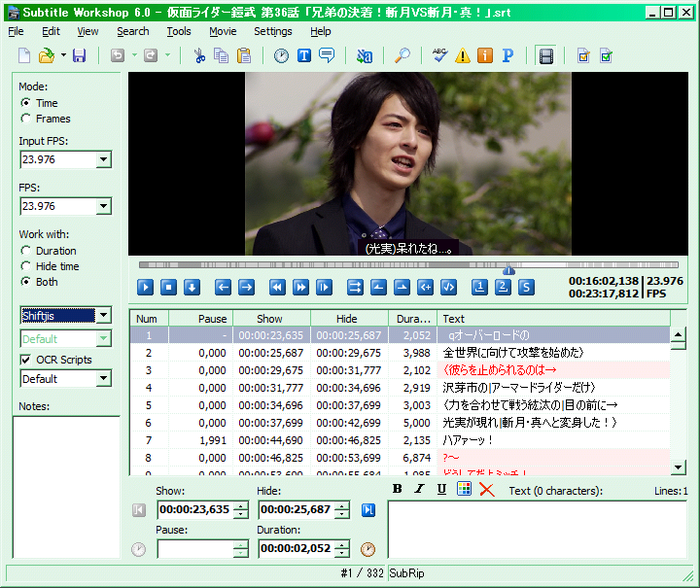
Task: Click the blue P pascal script icon
Action: pyautogui.click(x=507, y=55)
